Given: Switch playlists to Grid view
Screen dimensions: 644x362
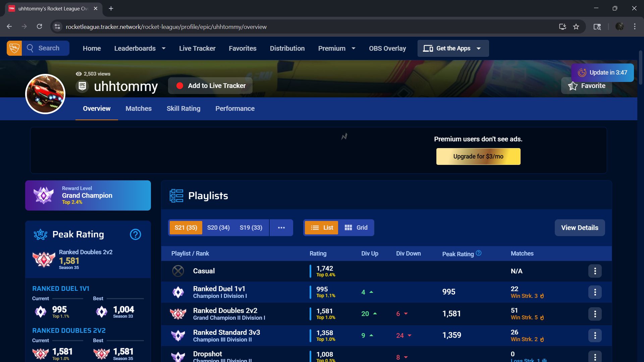Looking at the screenshot, I should point(356,228).
